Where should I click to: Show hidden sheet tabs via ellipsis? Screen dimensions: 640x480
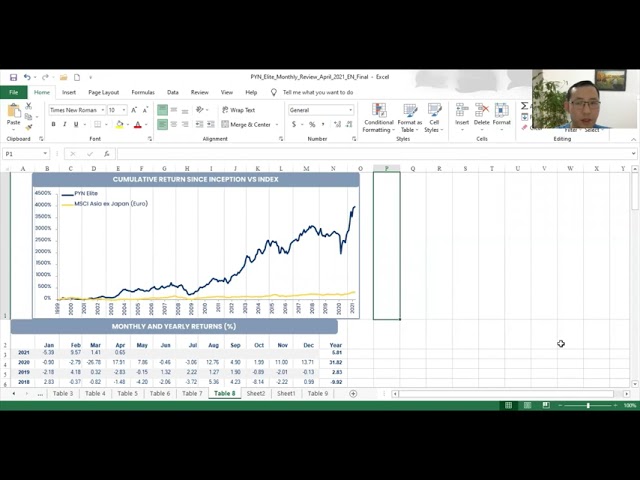40,394
